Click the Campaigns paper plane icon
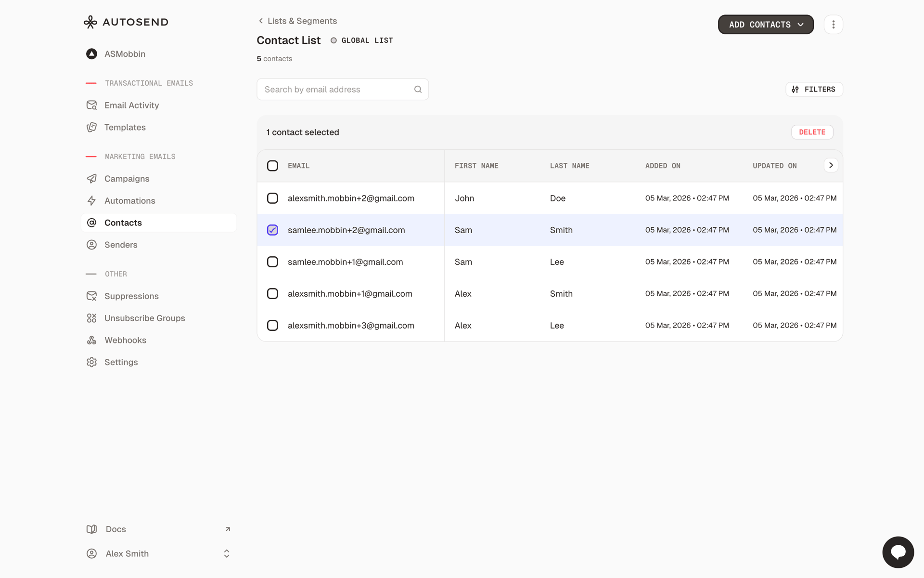The height and width of the screenshot is (578, 924). tap(91, 179)
